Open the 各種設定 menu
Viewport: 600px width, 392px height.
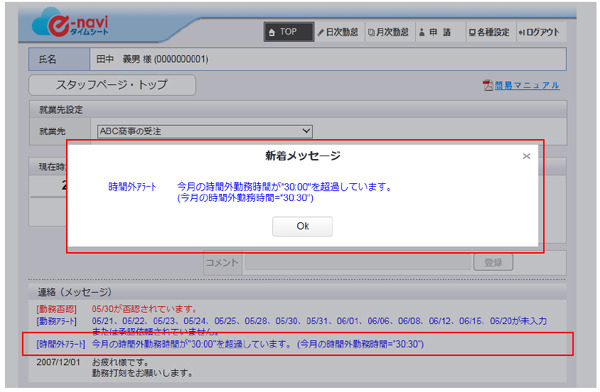click(490, 32)
